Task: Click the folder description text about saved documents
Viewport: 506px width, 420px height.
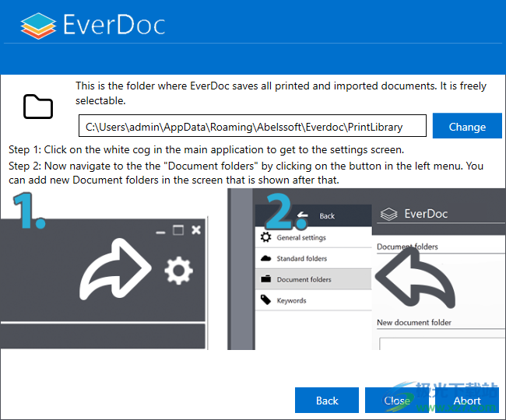Action: tap(281, 93)
